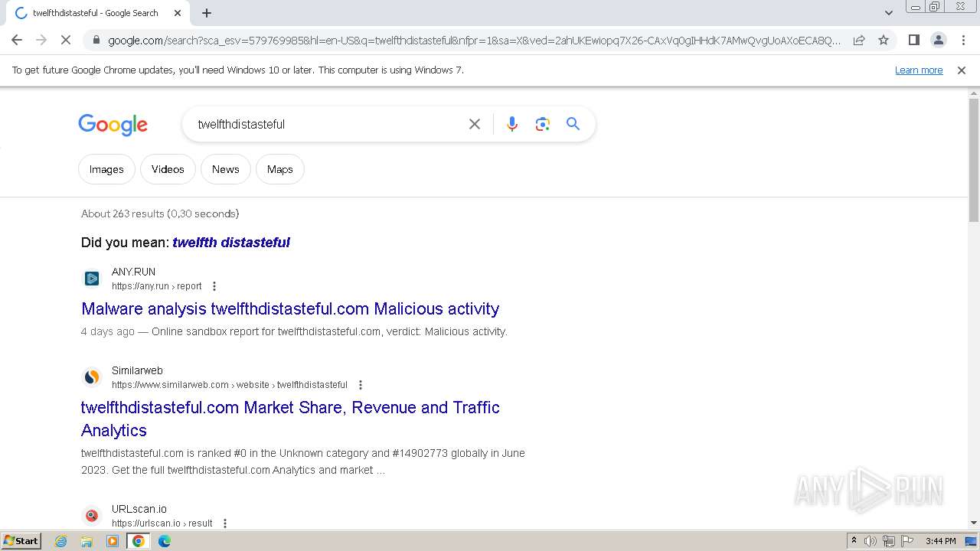980x551 pixels.
Task: Accept the 'twelfth distasteful' suggestion
Action: pyautogui.click(x=231, y=243)
